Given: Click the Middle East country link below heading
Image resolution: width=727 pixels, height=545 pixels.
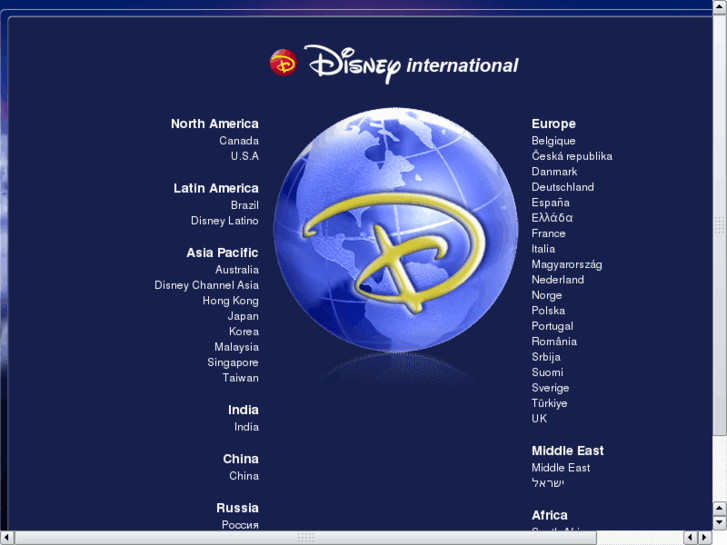Looking at the screenshot, I should point(561,468).
